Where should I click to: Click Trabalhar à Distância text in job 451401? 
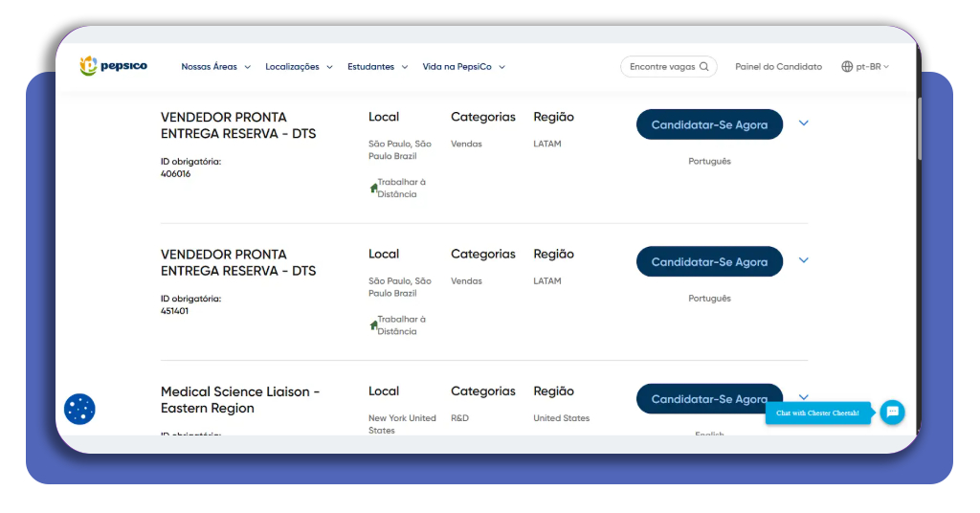pyautogui.click(x=401, y=324)
